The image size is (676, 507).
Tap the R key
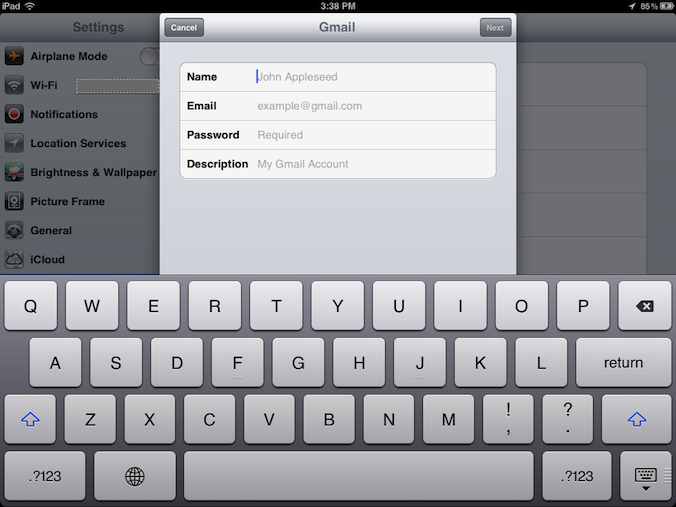point(215,306)
